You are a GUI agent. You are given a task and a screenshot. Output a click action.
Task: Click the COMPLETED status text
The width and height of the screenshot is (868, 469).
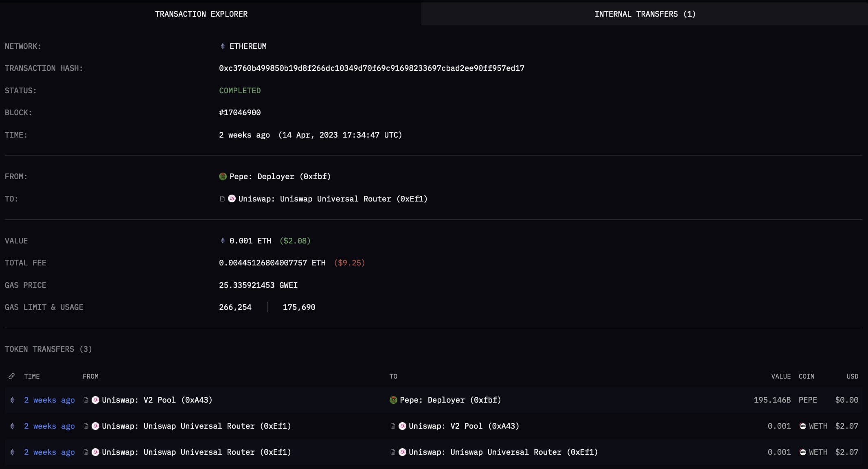(x=240, y=90)
